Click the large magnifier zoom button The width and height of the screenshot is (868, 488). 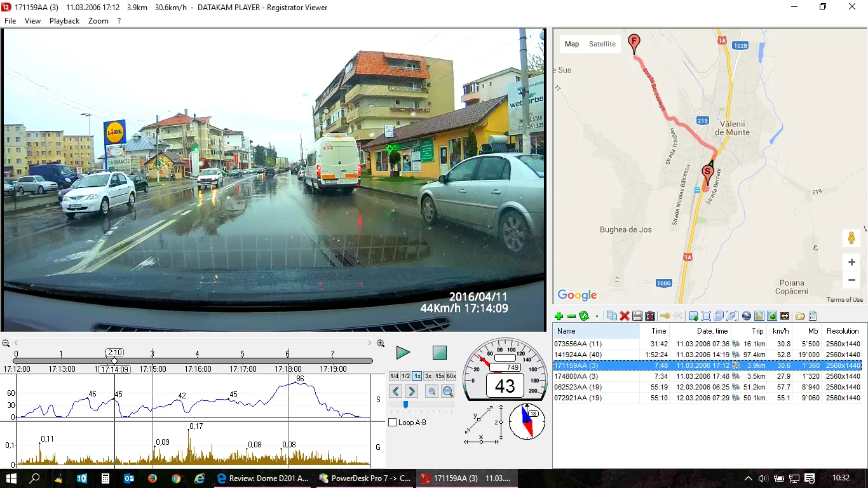448,391
